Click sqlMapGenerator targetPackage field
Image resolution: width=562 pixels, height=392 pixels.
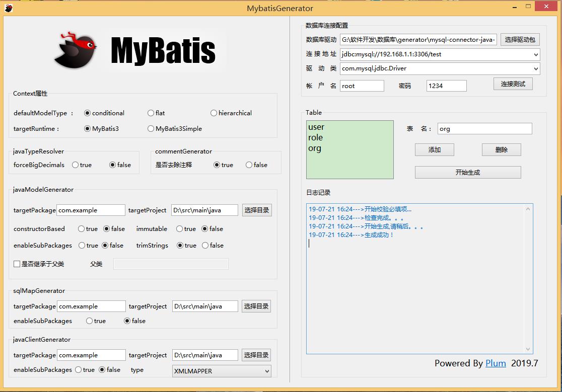[x=91, y=306]
